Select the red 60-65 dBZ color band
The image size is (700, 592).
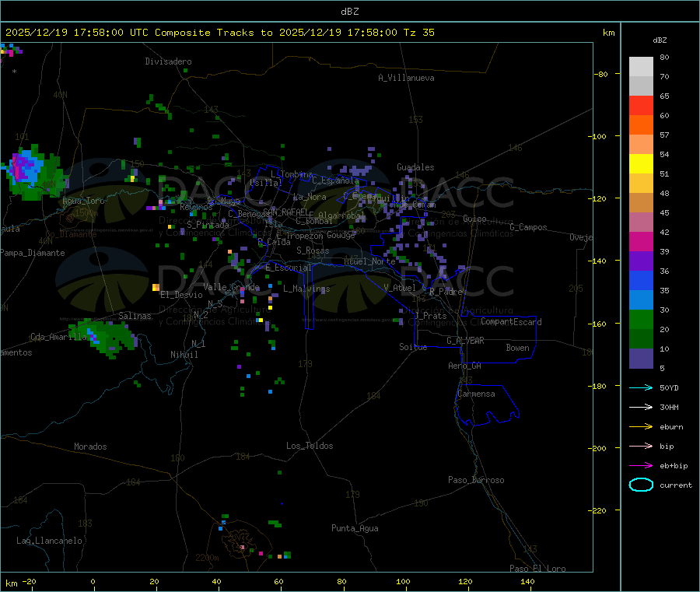point(641,105)
